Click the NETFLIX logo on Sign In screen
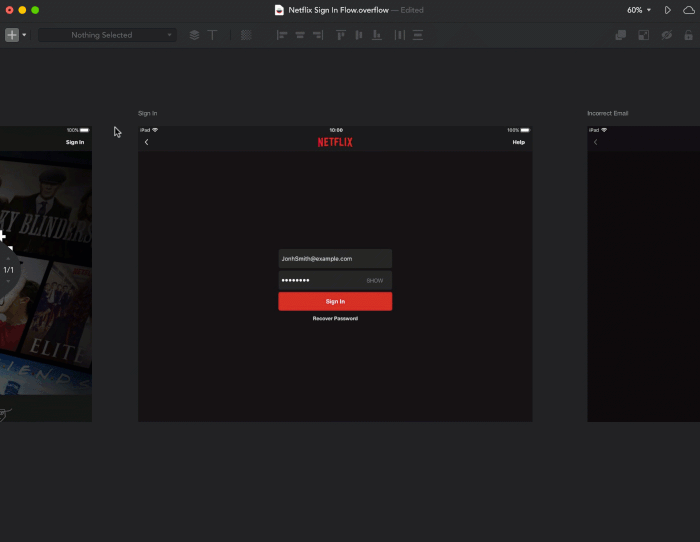This screenshot has height=542, width=700. (x=335, y=142)
